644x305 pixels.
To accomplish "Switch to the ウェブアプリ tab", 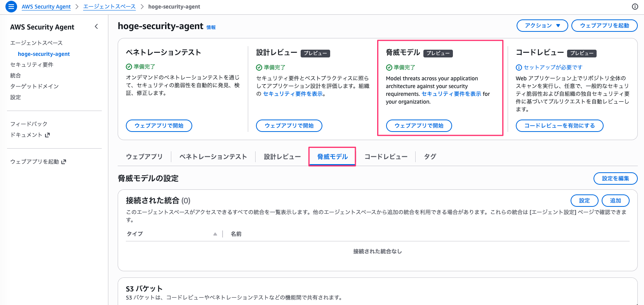I will click(144, 156).
